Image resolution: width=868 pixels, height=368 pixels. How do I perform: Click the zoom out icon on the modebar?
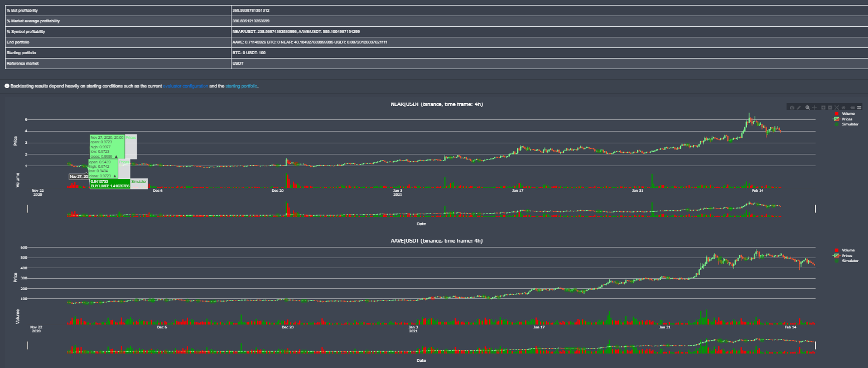(830, 108)
